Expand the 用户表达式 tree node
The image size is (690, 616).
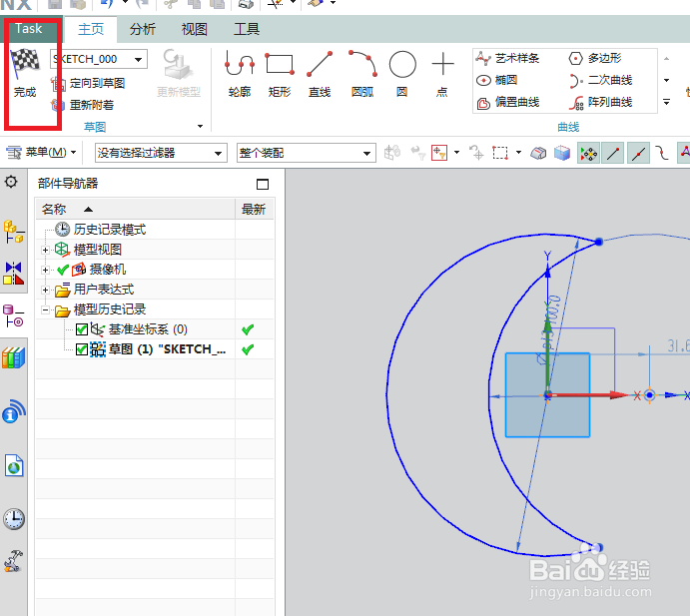click(45, 290)
